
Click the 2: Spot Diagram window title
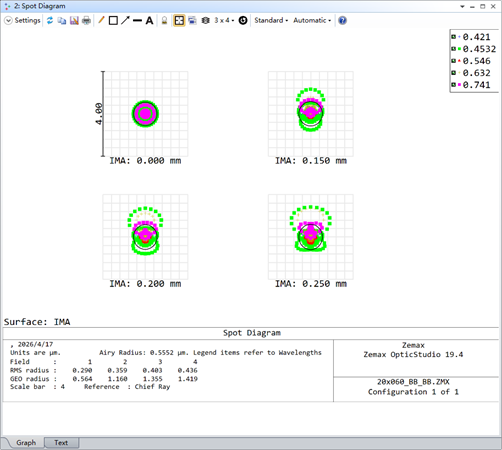pos(39,6)
